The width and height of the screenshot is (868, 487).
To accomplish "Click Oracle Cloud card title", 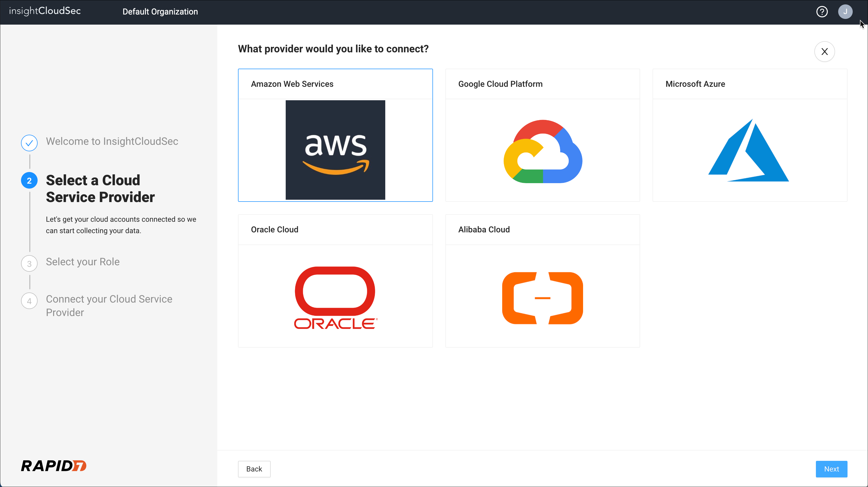I will pyautogui.click(x=275, y=229).
